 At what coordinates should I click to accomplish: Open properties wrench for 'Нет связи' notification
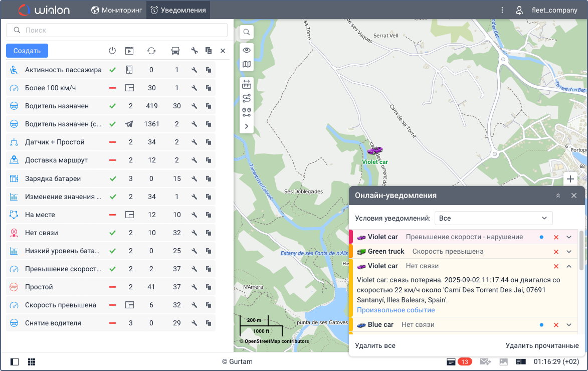click(194, 233)
